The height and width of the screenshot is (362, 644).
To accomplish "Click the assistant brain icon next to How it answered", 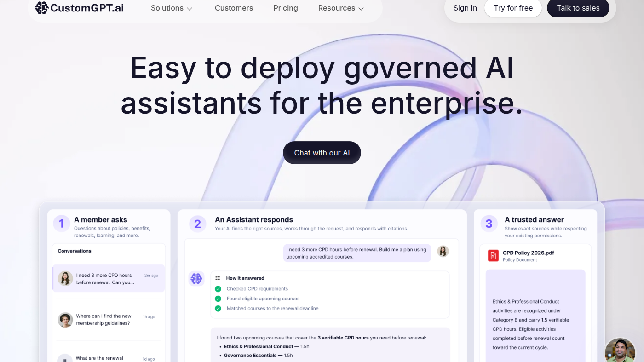I will [x=196, y=278].
